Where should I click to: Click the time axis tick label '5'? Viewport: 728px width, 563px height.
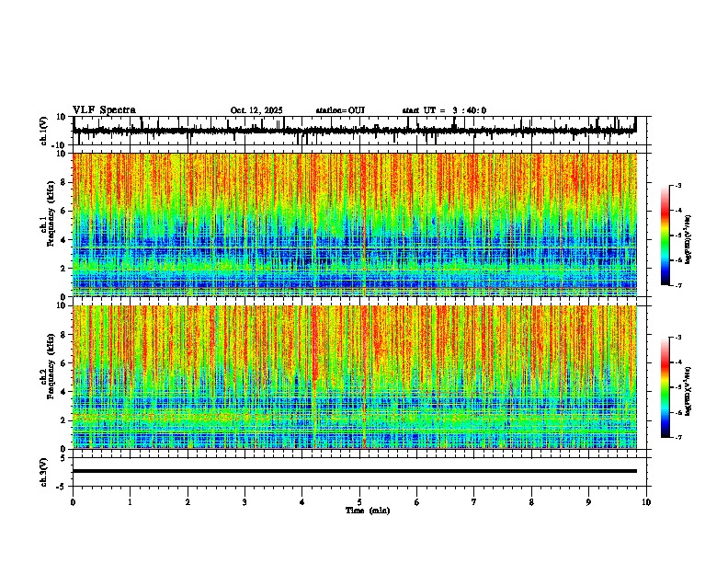[359, 502]
